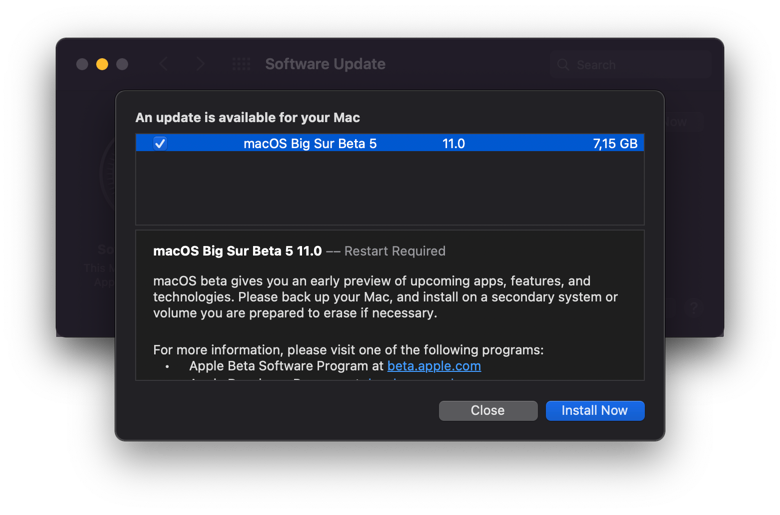
Task: Go back with the left chevron arrow
Action: (x=164, y=64)
